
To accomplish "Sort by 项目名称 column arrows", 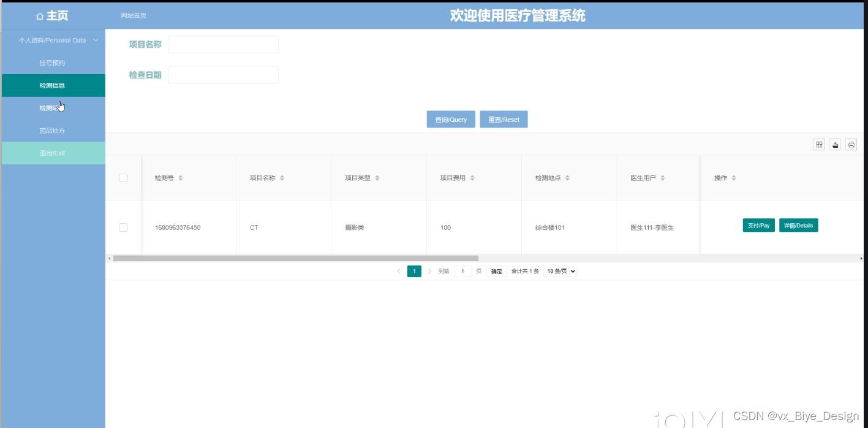I will (x=282, y=178).
